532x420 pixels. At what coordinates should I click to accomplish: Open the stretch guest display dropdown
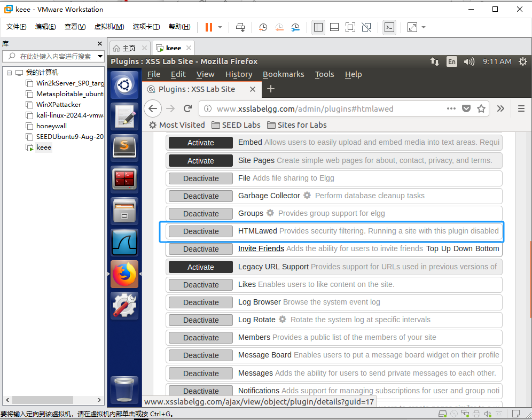pyautogui.click(x=424, y=27)
